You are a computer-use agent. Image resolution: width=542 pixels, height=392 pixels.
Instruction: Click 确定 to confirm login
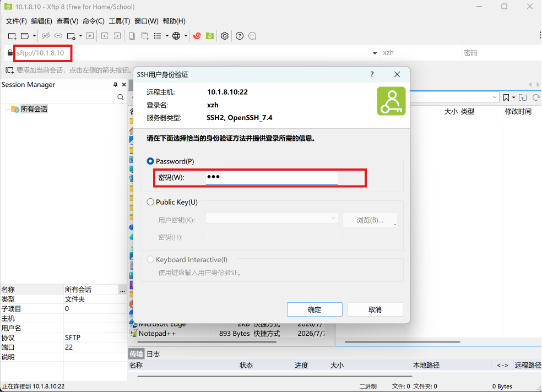[x=315, y=309]
